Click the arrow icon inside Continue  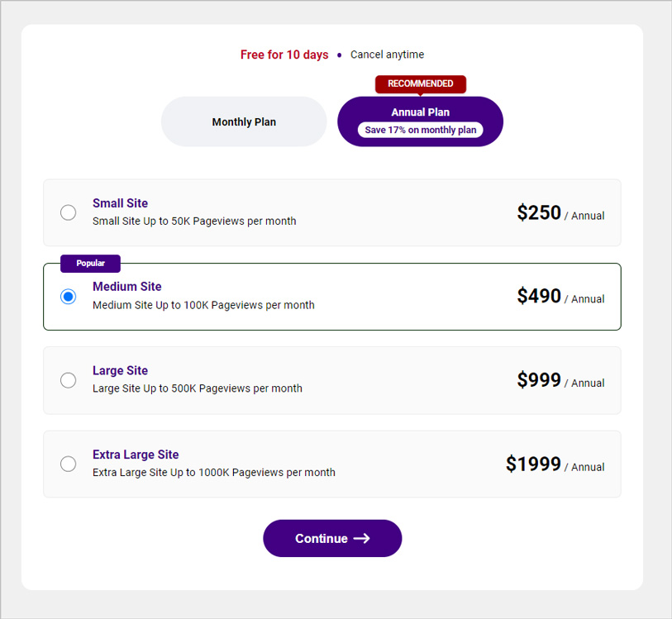(361, 538)
